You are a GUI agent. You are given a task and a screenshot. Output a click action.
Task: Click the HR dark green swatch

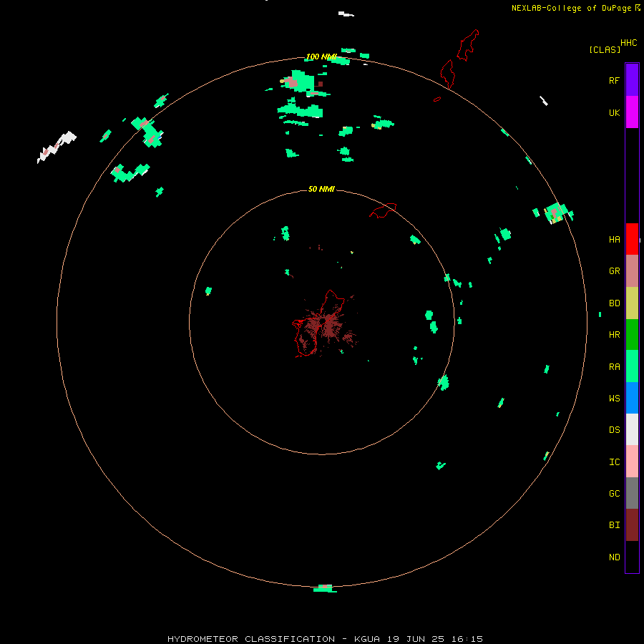coord(632,335)
